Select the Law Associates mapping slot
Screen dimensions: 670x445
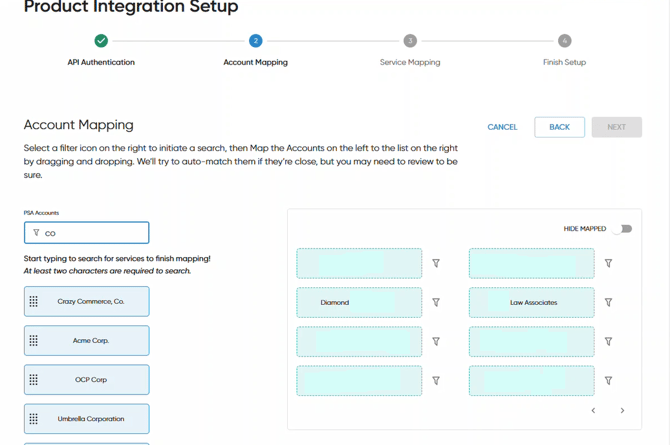tap(531, 303)
